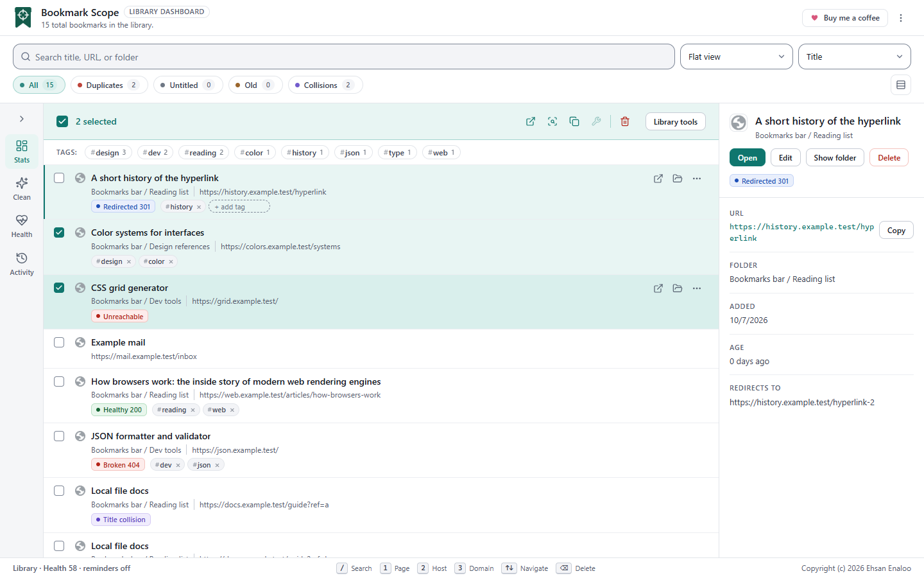Open the Health sidebar section
The image size is (924, 578).
[x=22, y=226]
